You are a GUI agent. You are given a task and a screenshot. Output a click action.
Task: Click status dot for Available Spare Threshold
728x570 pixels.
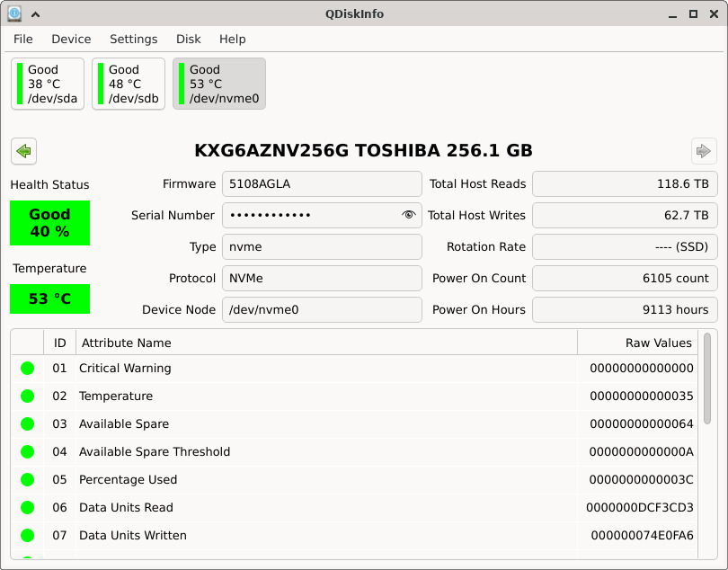click(27, 452)
